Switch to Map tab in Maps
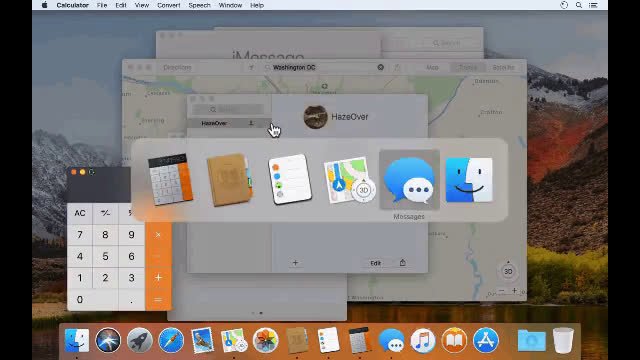Viewport: 640px width, 360px height. tap(432, 67)
